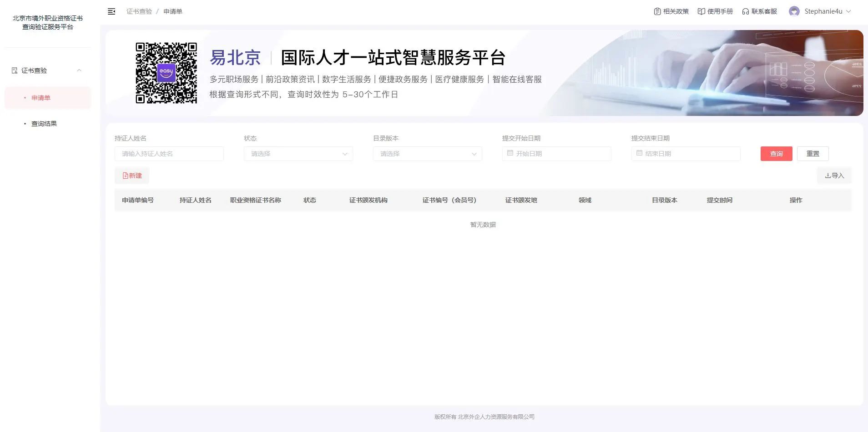Pick the 提交开始日期 start date field

pos(557,154)
